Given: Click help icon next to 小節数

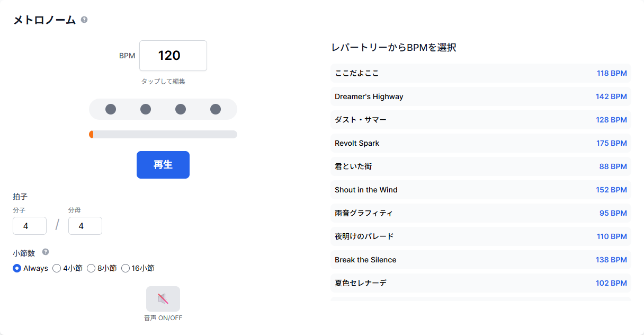Looking at the screenshot, I should point(46,252).
